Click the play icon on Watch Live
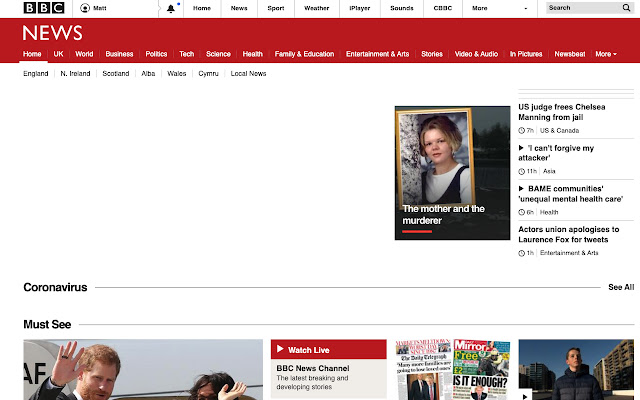This screenshot has height=400, width=640. pos(280,350)
